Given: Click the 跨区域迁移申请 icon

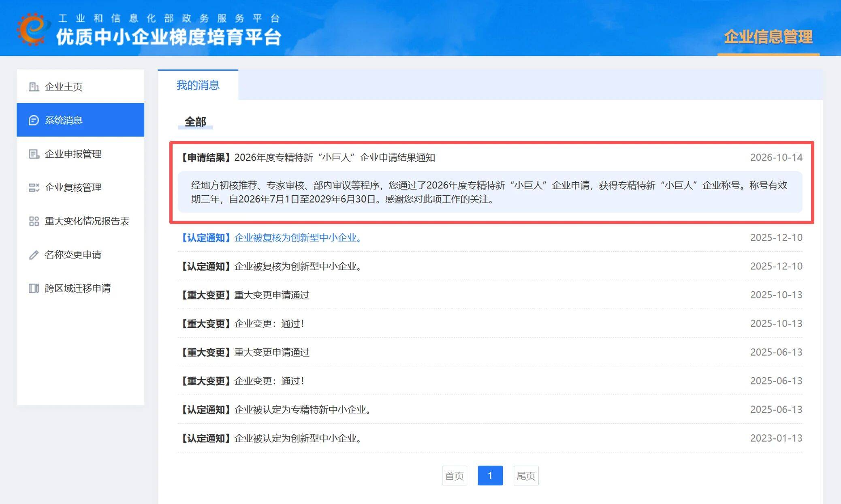Looking at the screenshot, I should (34, 288).
